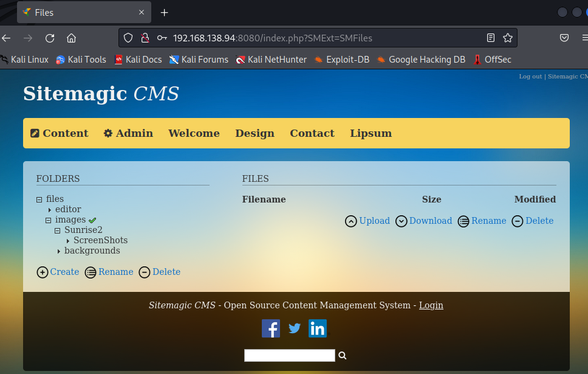Bookmark this page with star

click(508, 38)
